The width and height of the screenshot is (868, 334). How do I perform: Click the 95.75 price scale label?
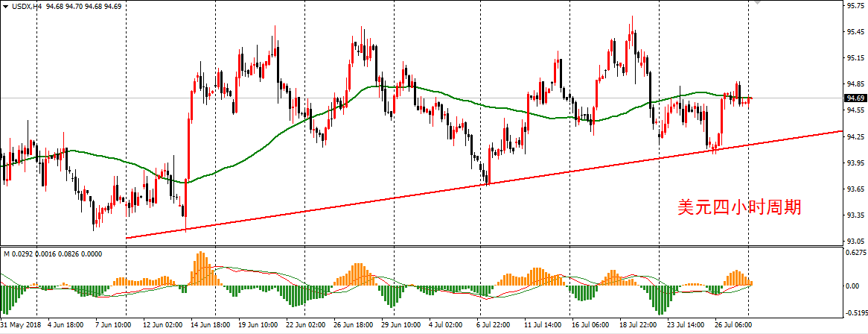pyautogui.click(x=855, y=7)
